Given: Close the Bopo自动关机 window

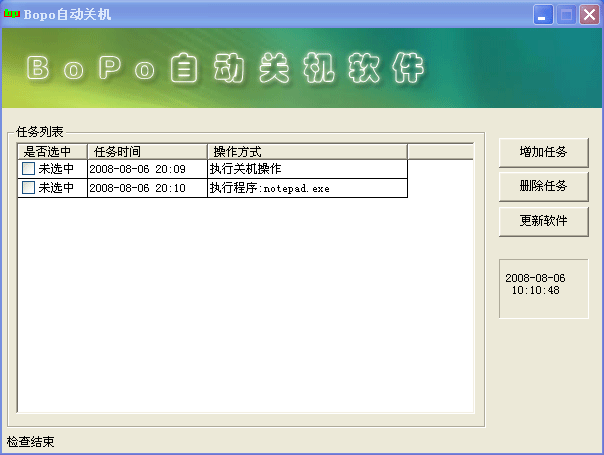Looking at the screenshot, I should click(x=588, y=15).
